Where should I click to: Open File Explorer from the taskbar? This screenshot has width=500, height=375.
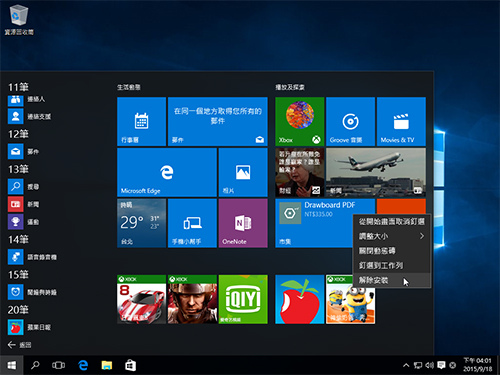[107, 365]
